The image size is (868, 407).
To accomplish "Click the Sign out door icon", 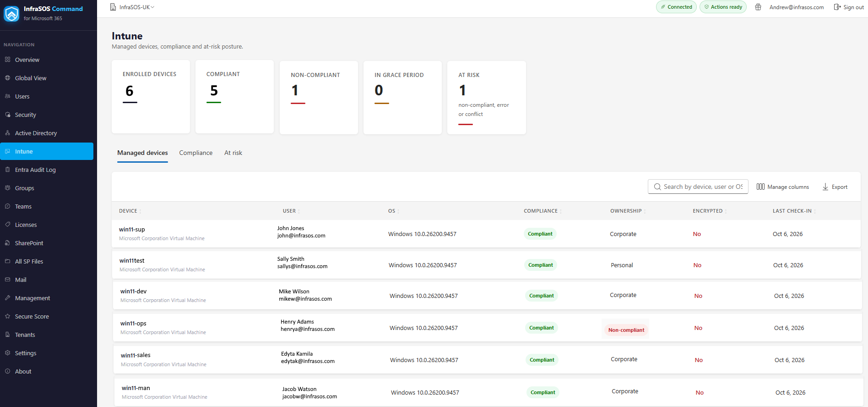I will click(837, 7).
